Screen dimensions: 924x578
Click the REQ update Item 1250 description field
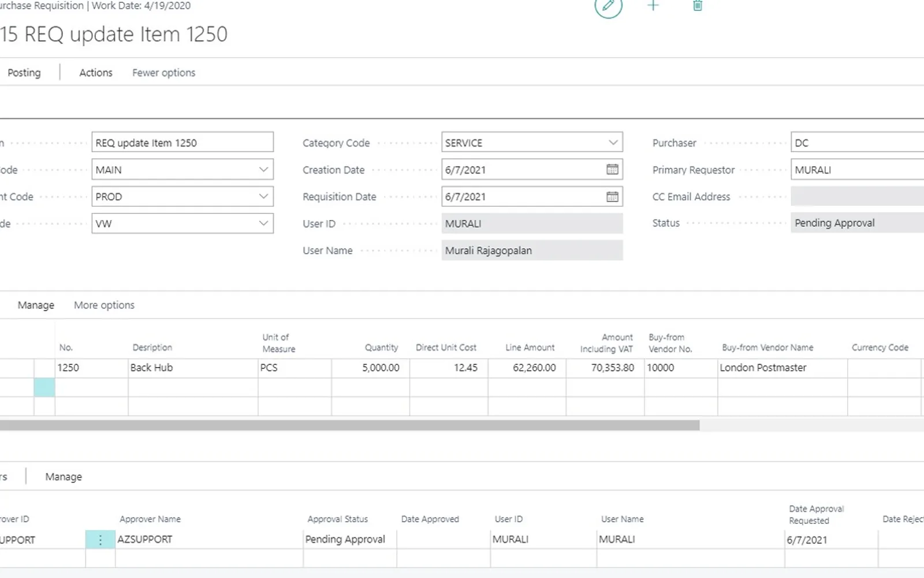tap(182, 142)
